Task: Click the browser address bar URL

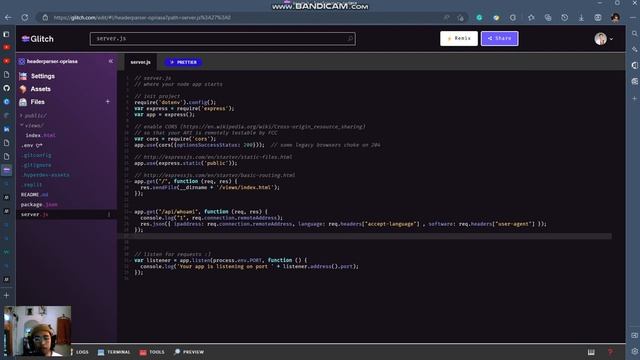Action: point(142,18)
